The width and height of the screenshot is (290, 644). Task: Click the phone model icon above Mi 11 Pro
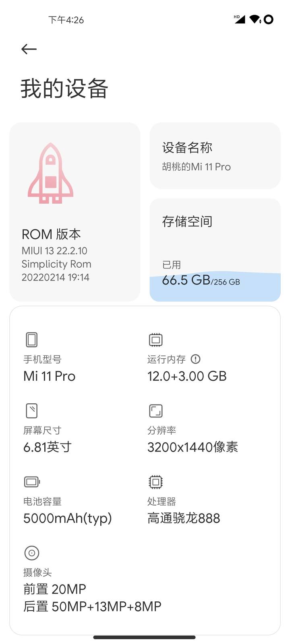[31, 339]
